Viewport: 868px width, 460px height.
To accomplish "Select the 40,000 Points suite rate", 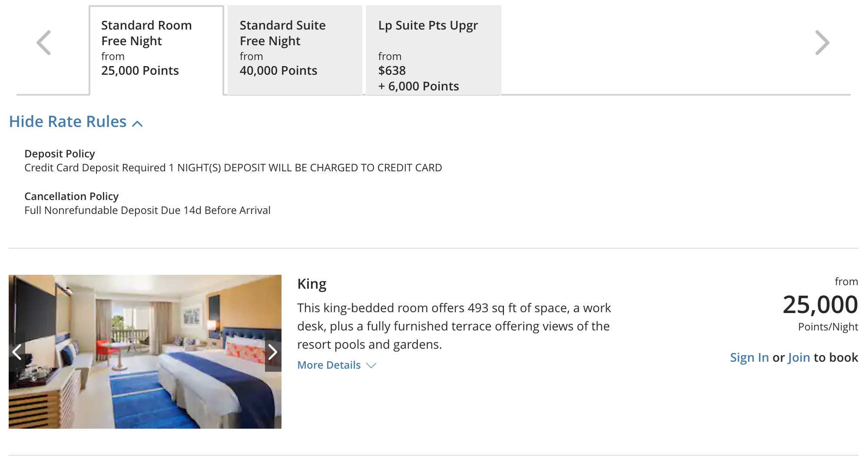I will tap(278, 70).
